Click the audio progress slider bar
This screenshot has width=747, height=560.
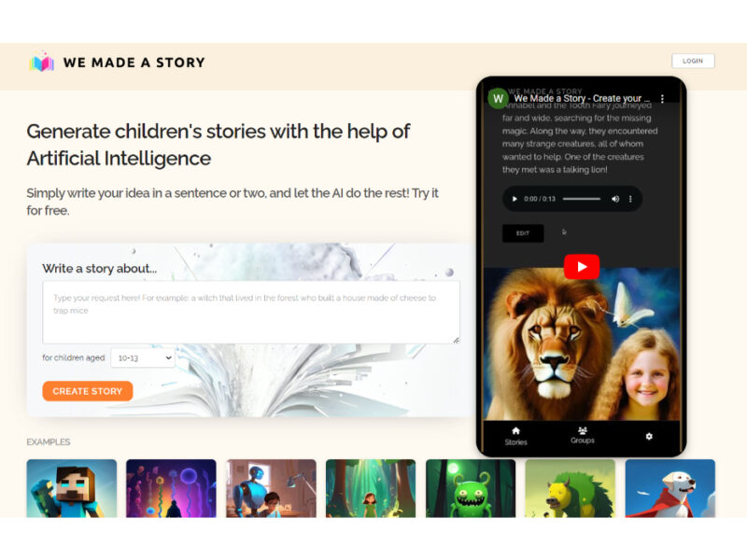coord(582,199)
